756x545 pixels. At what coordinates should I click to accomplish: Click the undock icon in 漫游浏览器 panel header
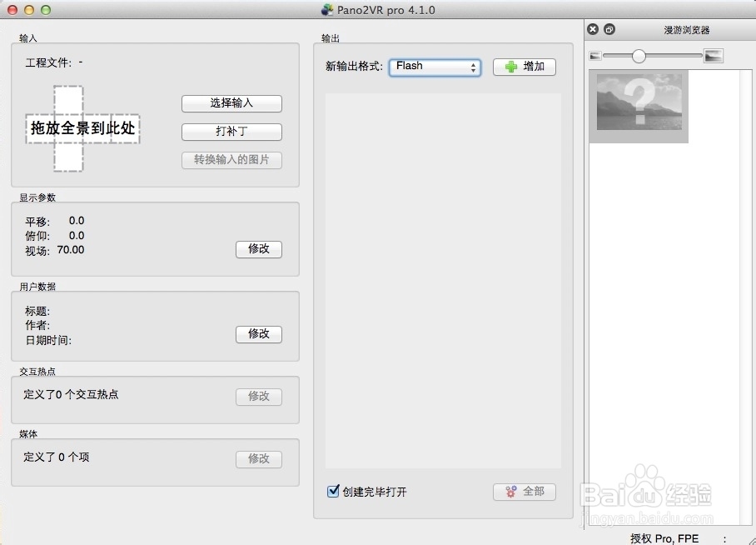[x=607, y=28]
